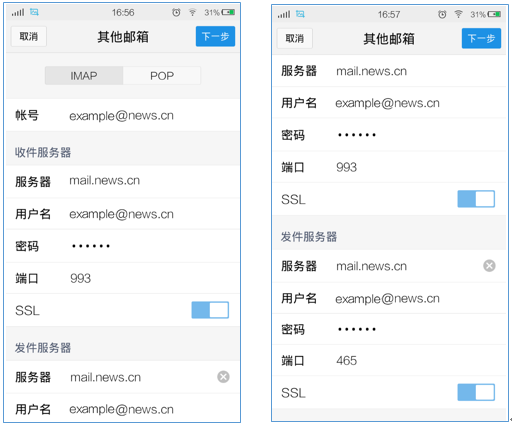
Task: Edit the outgoing port 465 field
Action: tap(389, 360)
